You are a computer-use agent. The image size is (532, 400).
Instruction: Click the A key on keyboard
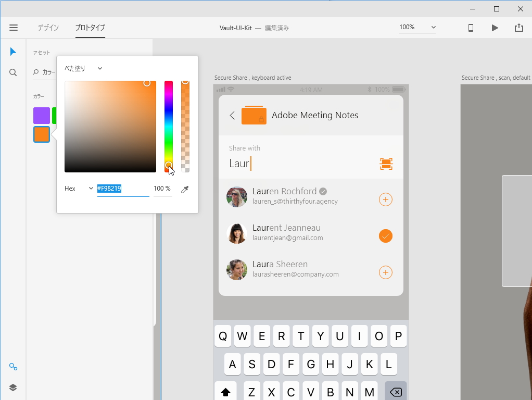[232, 365]
